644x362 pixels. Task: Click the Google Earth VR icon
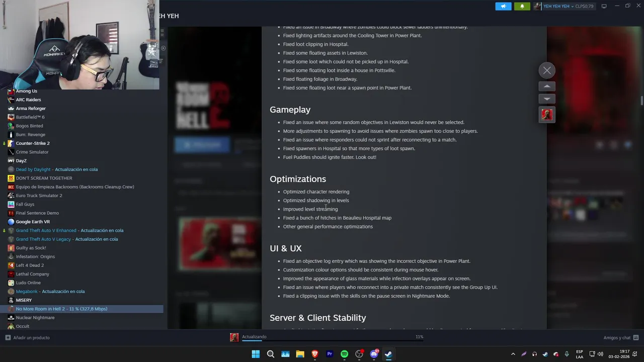click(x=11, y=222)
